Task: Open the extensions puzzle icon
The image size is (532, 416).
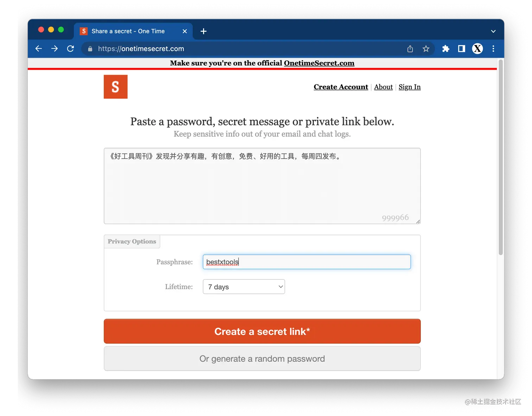Action: 446,49
